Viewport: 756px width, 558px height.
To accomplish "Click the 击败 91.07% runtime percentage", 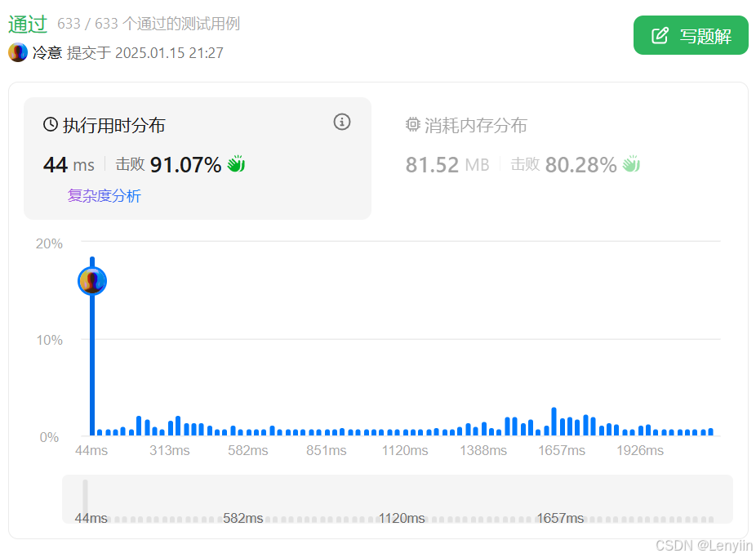I will 168,164.
